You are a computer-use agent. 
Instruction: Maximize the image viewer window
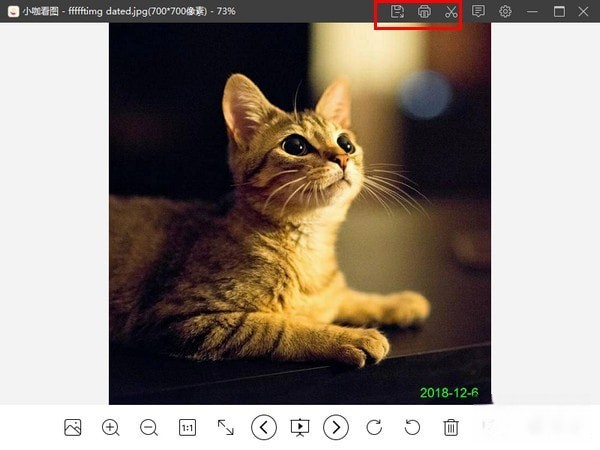coord(559,11)
